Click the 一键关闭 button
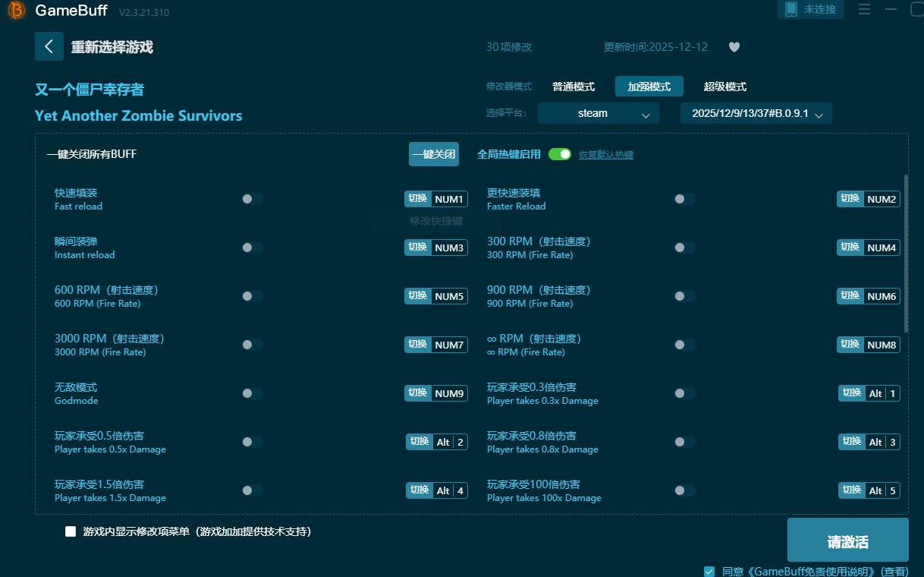 click(434, 154)
